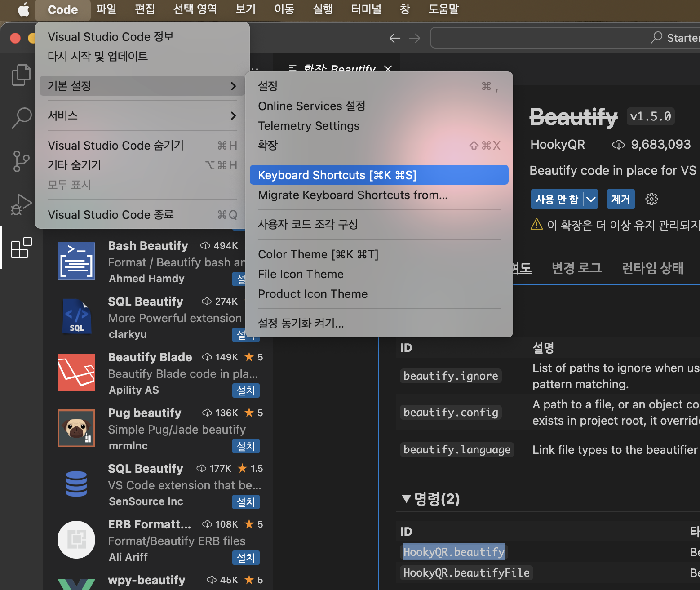Click the ERB Formatter extension icon

tap(76, 540)
